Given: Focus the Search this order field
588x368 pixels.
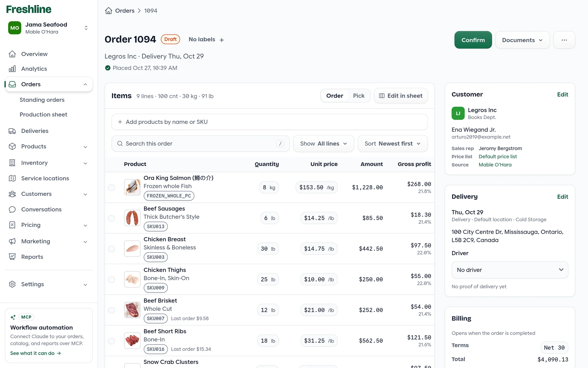Looking at the screenshot, I should 201,144.
